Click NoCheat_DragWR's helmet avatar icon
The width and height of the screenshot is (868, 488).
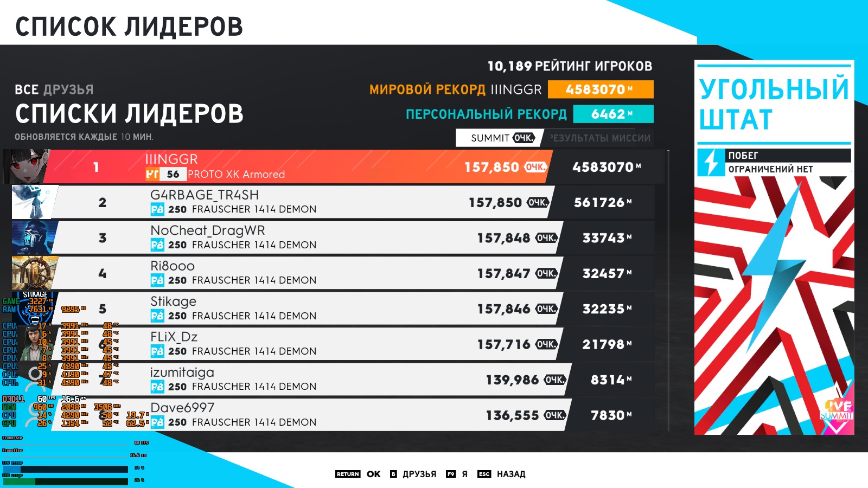click(x=35, y=237)
